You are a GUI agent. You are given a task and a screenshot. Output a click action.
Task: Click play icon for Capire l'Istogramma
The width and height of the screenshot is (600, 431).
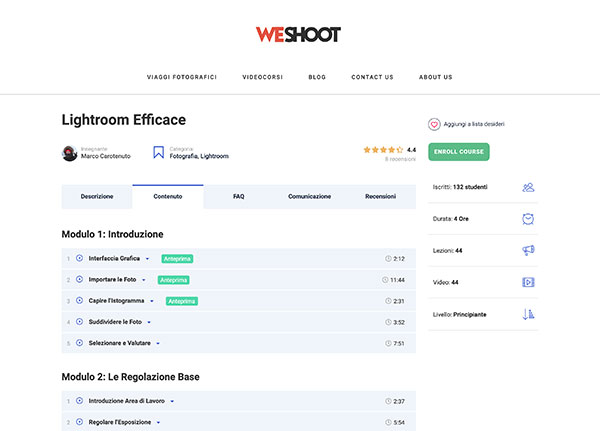79,300
